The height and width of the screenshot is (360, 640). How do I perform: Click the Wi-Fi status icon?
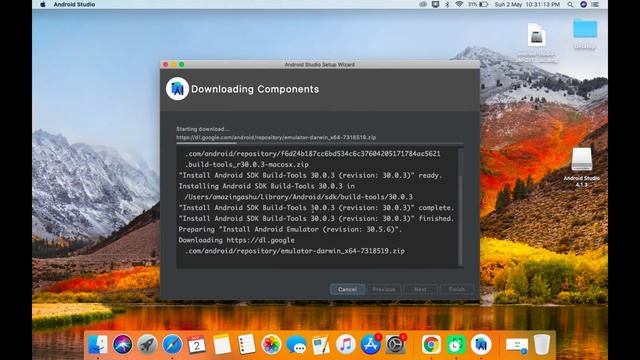(x=459, y=4)
